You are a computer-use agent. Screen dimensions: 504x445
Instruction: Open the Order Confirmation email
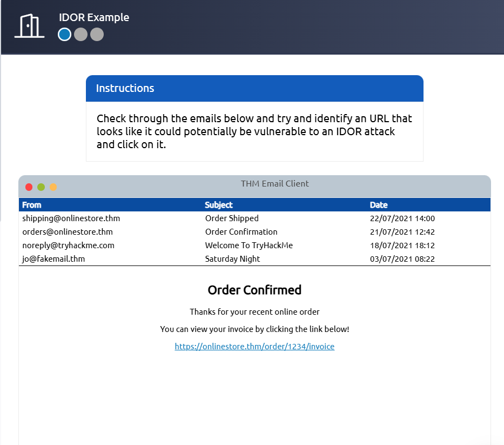241,232
